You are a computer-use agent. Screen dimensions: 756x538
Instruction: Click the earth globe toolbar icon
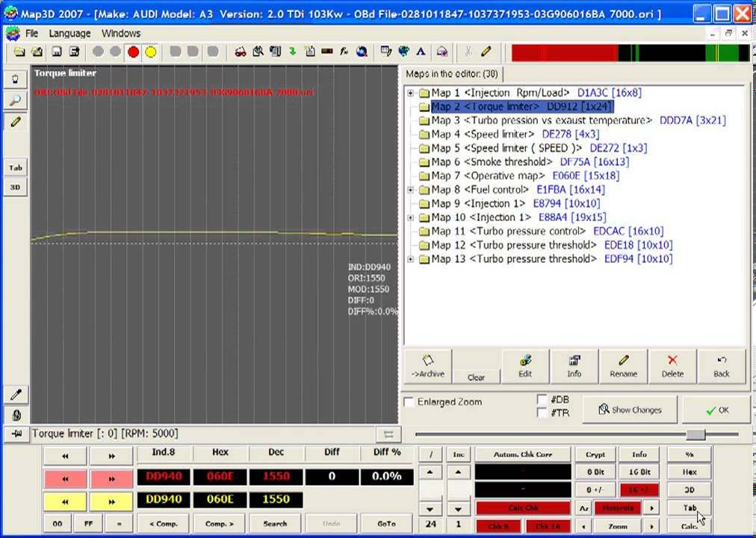pos(403,52)
